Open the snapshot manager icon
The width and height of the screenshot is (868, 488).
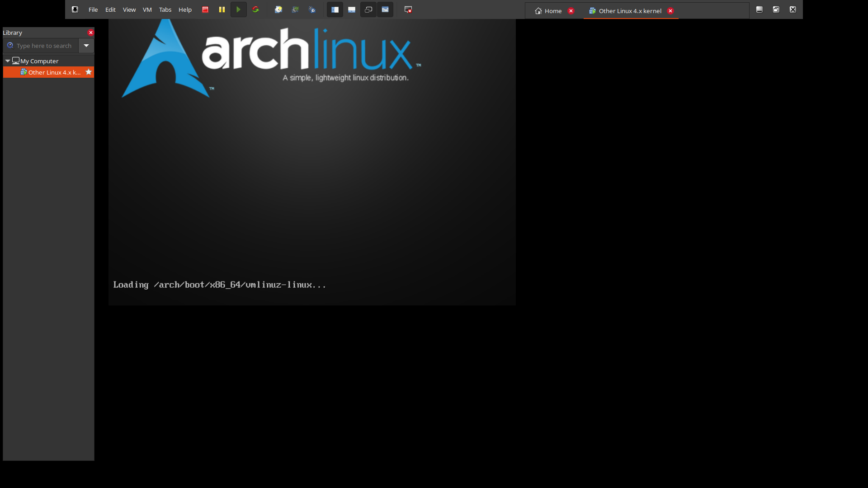pyautogui.click(x=312, y=9)
